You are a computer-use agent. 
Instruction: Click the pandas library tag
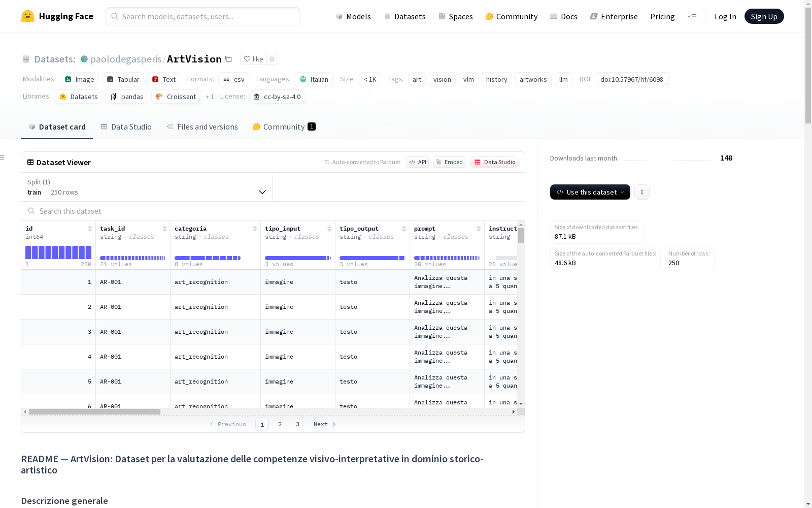pyautogui.click(x=127, y=97)
